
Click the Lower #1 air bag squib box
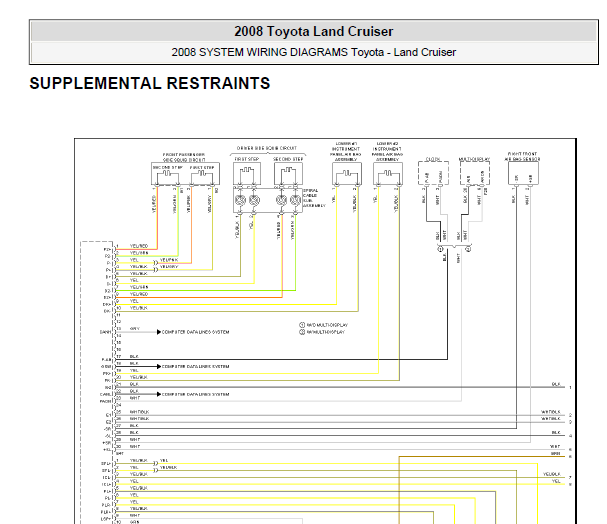click(x=347, y=174)
